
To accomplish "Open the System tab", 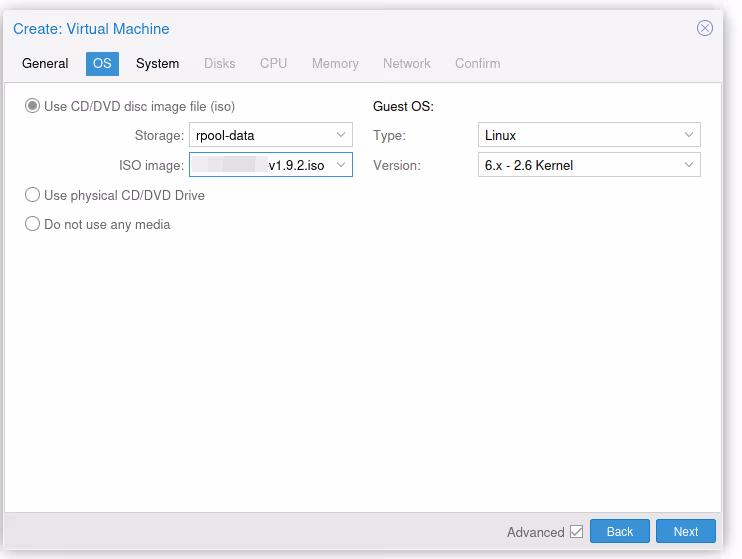I will point(157,63).
